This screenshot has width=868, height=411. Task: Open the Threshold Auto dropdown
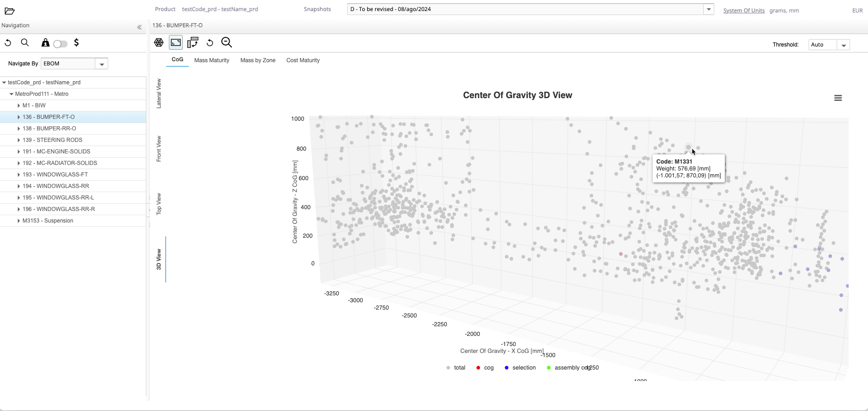(x=843, y=45)
